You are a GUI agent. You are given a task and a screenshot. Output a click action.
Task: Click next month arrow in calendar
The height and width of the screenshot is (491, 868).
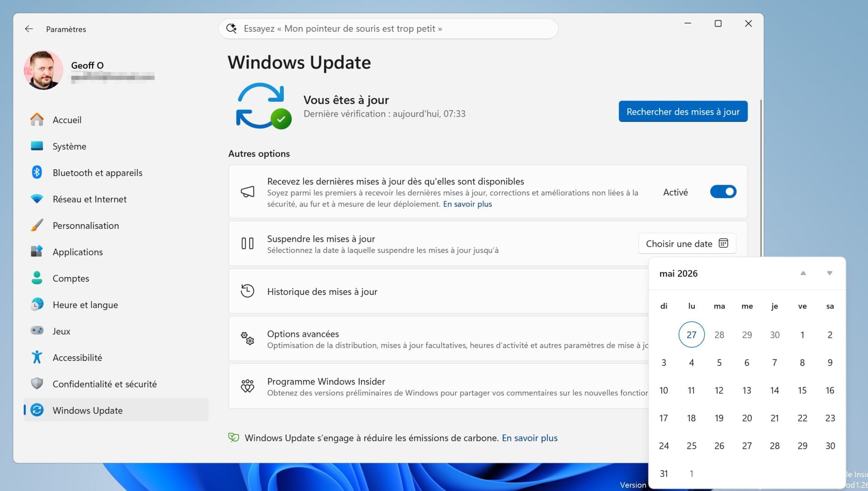pos(830,273)
